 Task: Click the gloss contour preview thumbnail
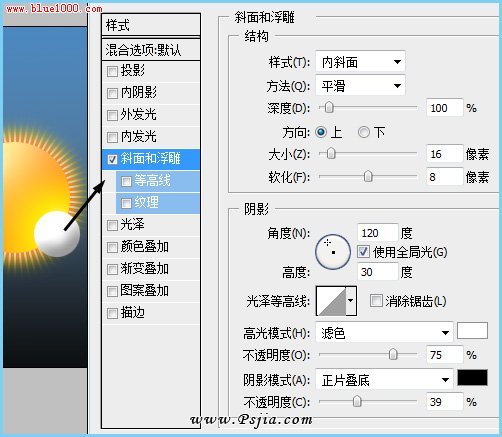coord(331,301)
